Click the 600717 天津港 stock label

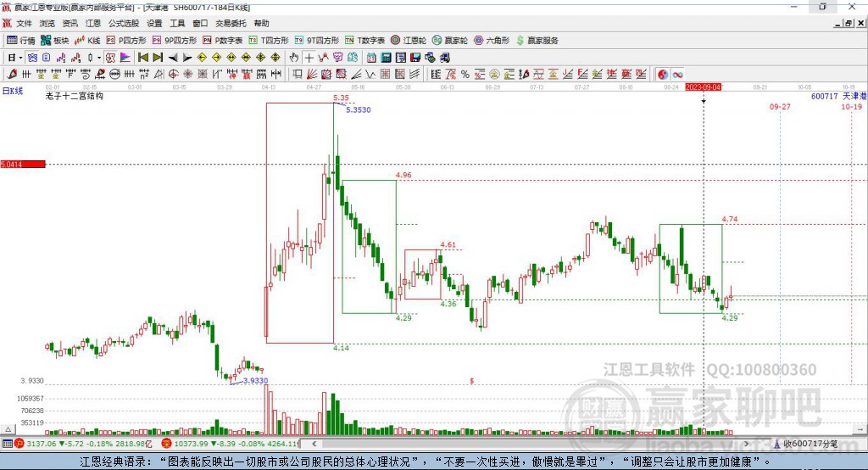pyautogui.click(x=838, y=96)
